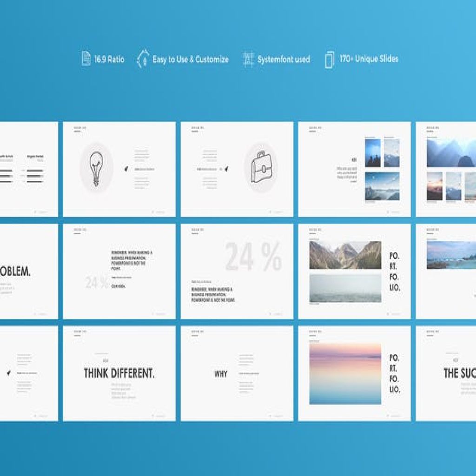This screenshot has width=476, height=476.
Task: Select the rocky mountain range portfolio photo
Action: (345, 255)
